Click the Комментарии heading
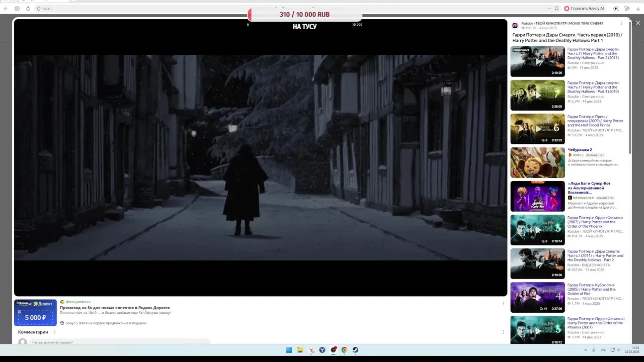 (x=33, y=332)
